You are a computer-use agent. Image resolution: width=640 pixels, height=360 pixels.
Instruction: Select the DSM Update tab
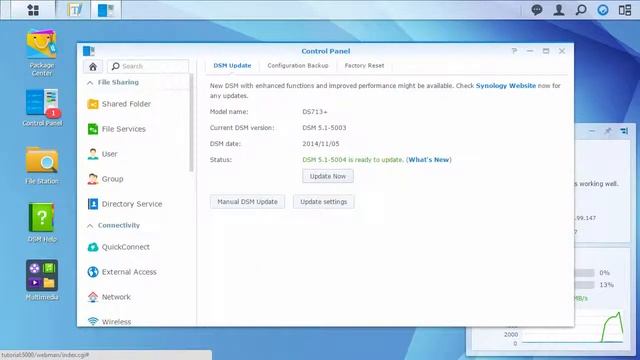coord(232,66)
